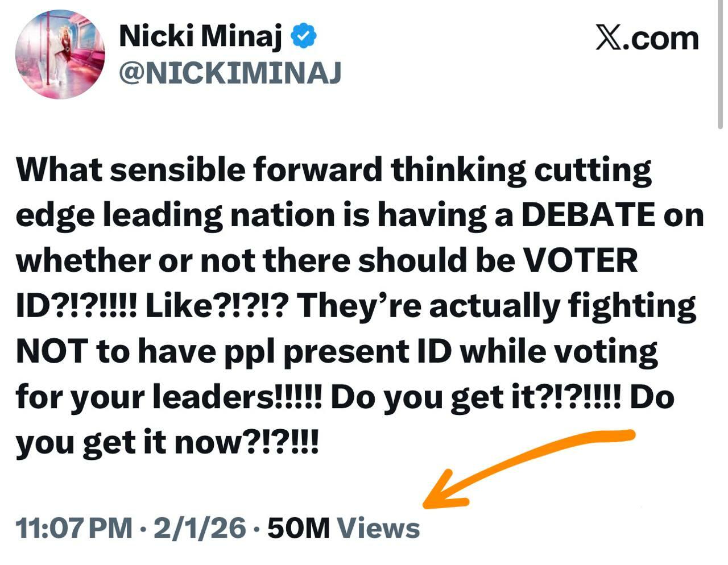
Task: Click "Like?!?!?" in the tweet text
Action: (x=217, y=306)
